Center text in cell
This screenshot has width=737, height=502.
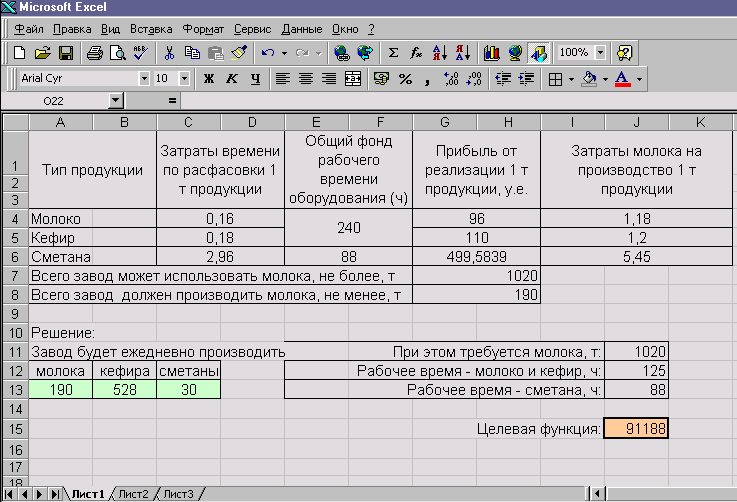click(x=306, y=78)
